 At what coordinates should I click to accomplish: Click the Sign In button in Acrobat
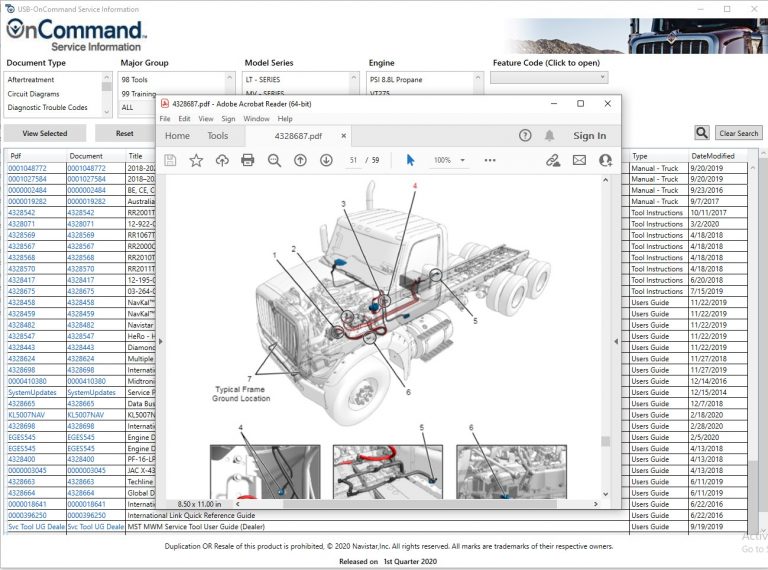pos(590,136)
